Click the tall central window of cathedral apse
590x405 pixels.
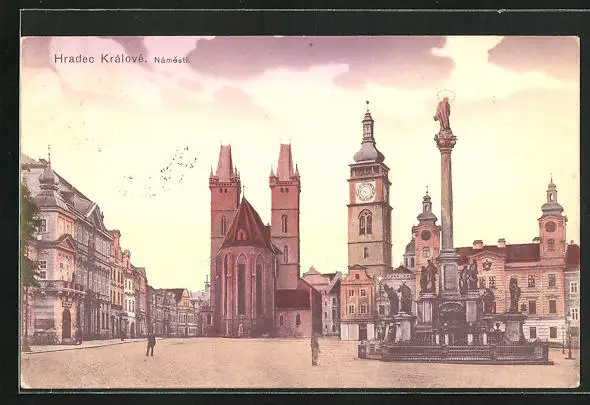pos(241,285)
